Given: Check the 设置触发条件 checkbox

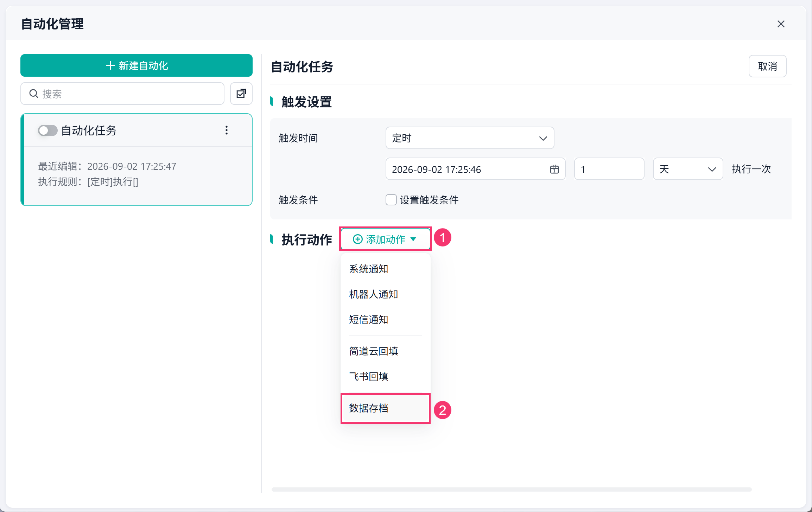Looking at the screenshot, I should pyautogui.click(x=391, y=200).
